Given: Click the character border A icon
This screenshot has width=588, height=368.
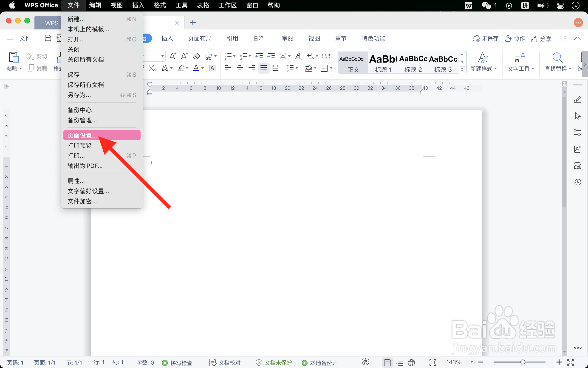Looking at the screenshot, I should click(x=212, y=68).
